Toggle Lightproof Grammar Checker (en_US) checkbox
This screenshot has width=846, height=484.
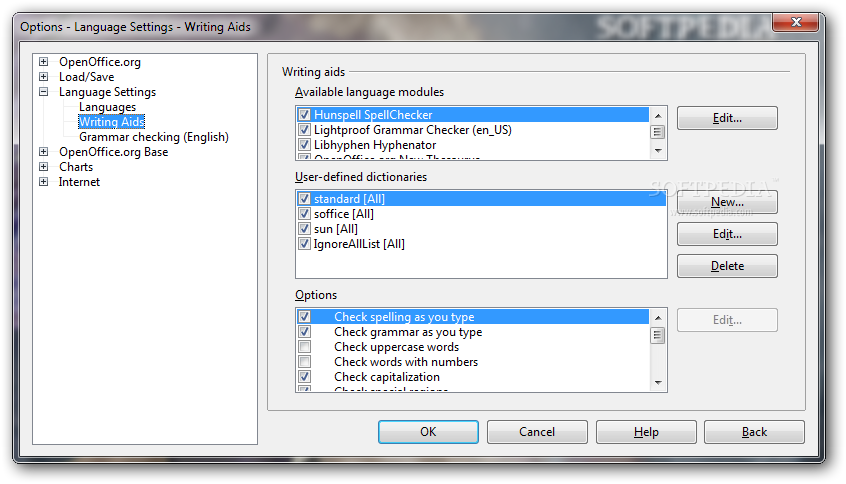(304, 129)
